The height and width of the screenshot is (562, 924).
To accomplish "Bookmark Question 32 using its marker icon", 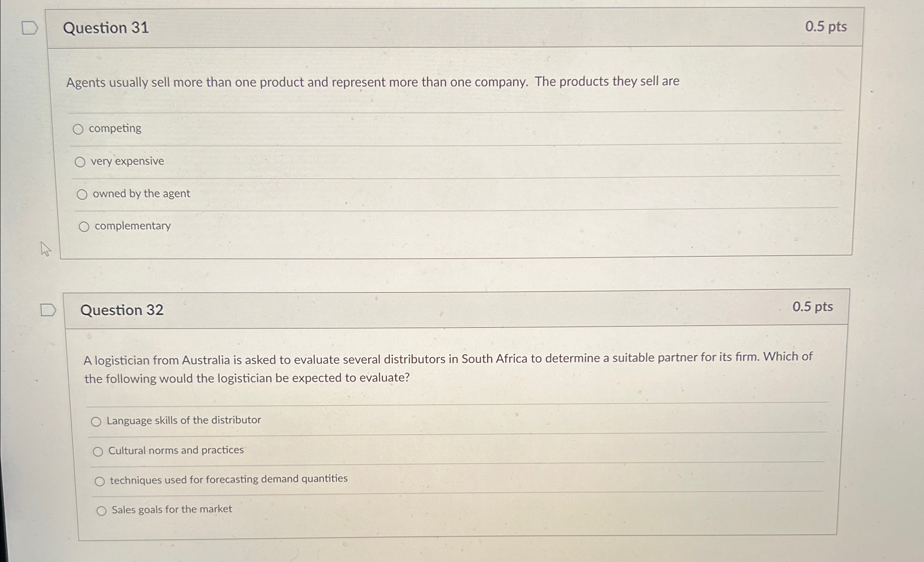I will [x=48, y=309].
